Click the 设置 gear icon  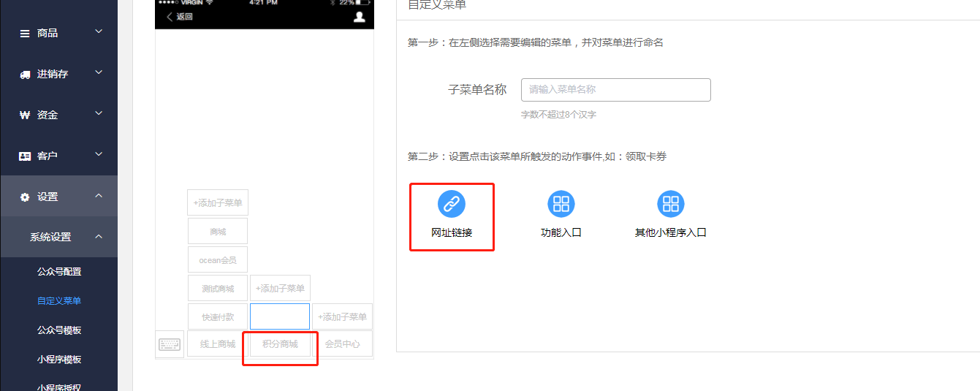pyautogui.click(x=25, y=197)
